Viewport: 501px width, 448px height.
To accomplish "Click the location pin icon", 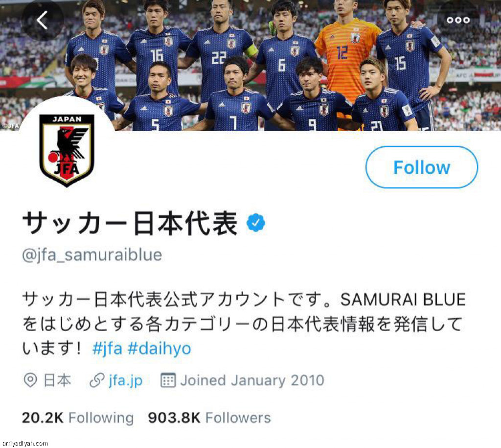I will coord(30,380).
